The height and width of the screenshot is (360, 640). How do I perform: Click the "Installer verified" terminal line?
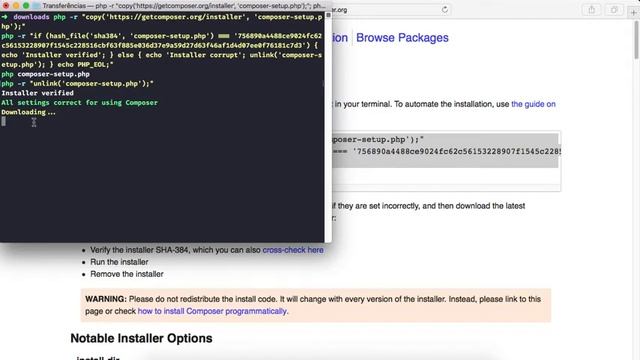click(x=38, y=93)
